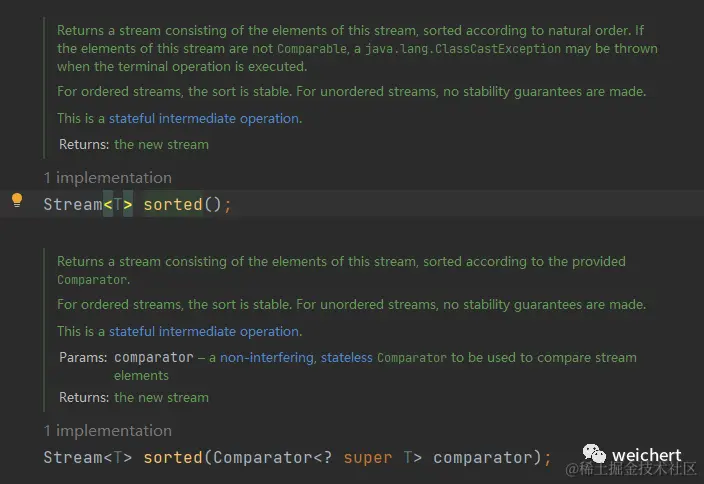Select the Stream return type of sorted()

tap(73, 205)
